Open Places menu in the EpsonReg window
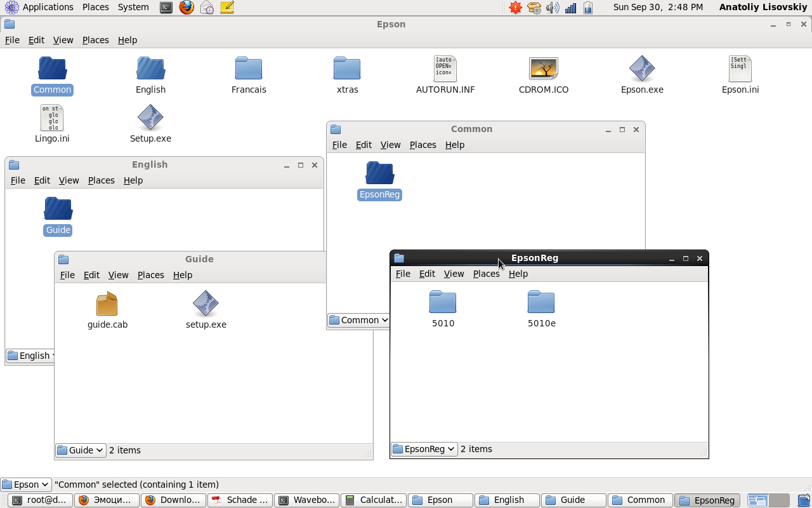 (x=487, y=274)
